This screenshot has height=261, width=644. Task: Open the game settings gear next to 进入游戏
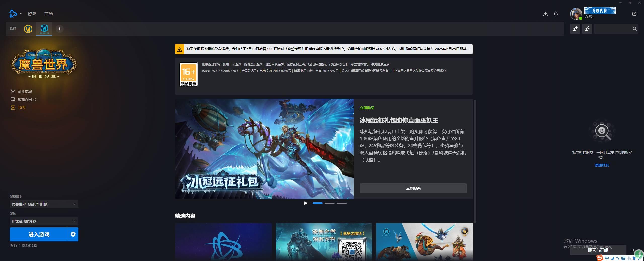tap(73, 234)
